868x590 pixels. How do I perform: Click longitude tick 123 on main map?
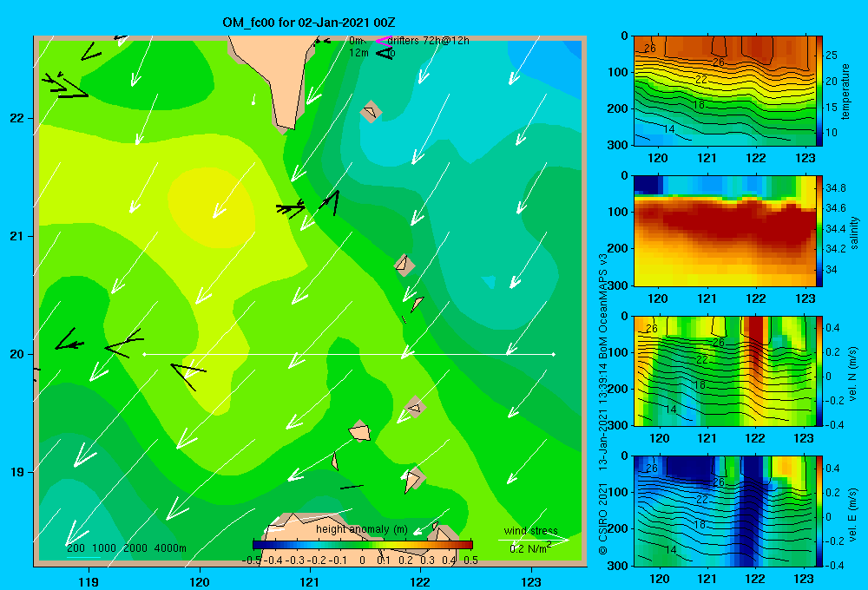(x=531, y=581)
